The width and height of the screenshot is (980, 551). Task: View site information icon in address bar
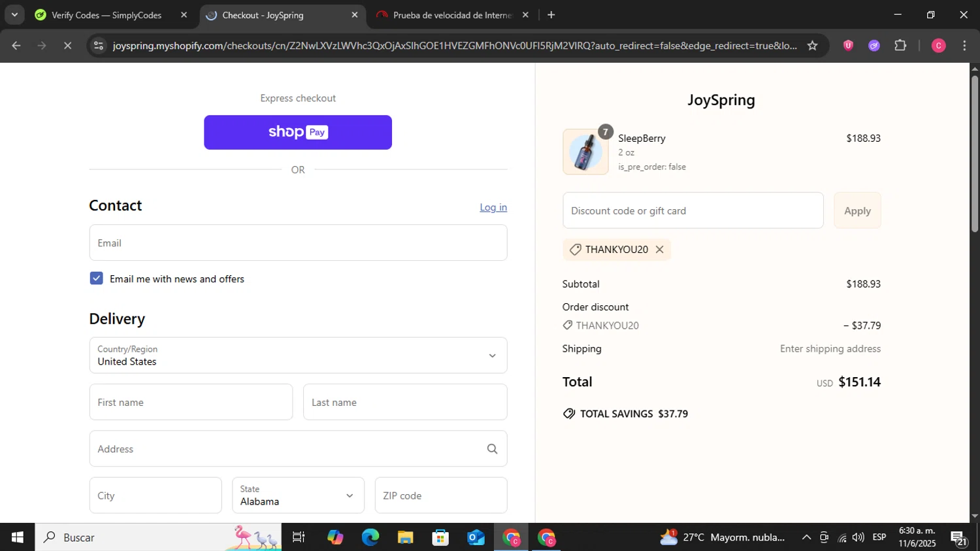[99, 46]
